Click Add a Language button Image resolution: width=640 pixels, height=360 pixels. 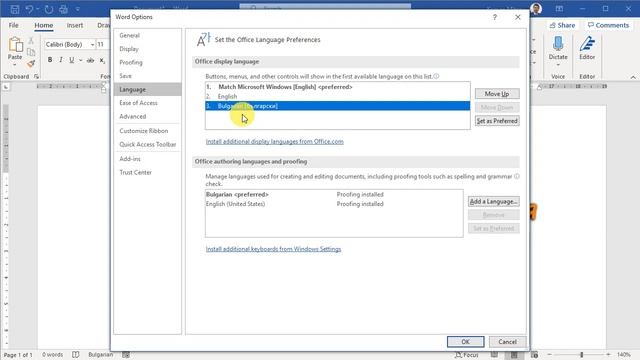493,202
